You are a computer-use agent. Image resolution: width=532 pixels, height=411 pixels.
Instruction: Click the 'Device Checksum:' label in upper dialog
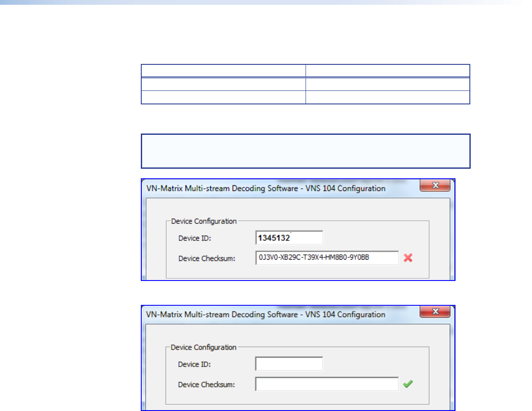click(x=207, y=258)
